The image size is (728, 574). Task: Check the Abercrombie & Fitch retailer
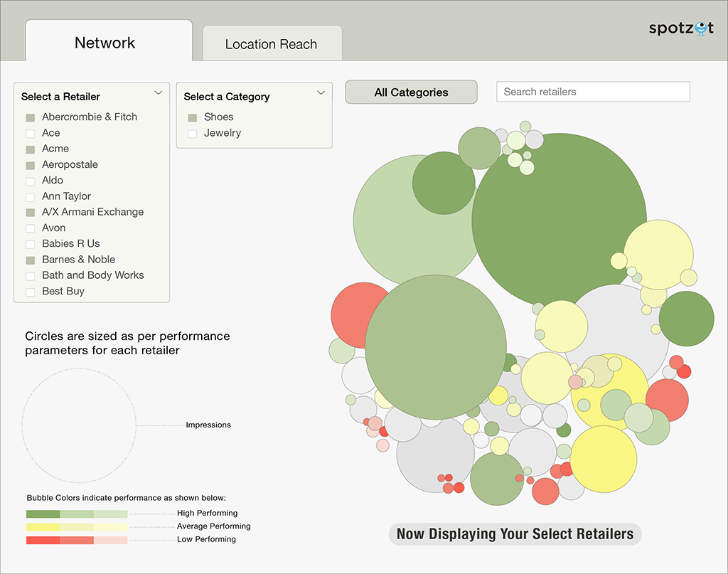click(x=30, y=117)
